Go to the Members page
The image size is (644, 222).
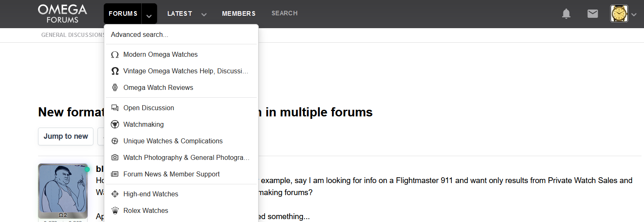[239, 14]
